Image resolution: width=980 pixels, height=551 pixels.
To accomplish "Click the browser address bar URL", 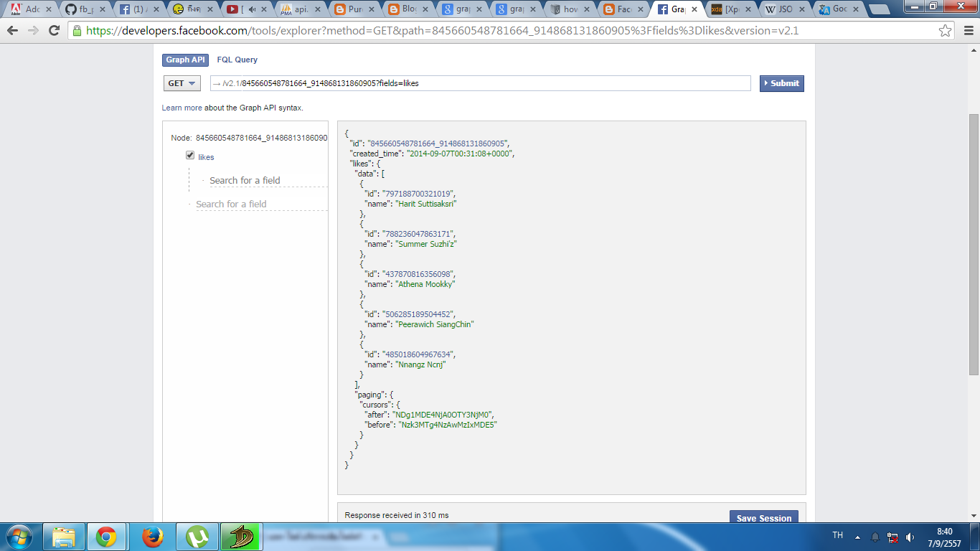I will coord(443,31).
